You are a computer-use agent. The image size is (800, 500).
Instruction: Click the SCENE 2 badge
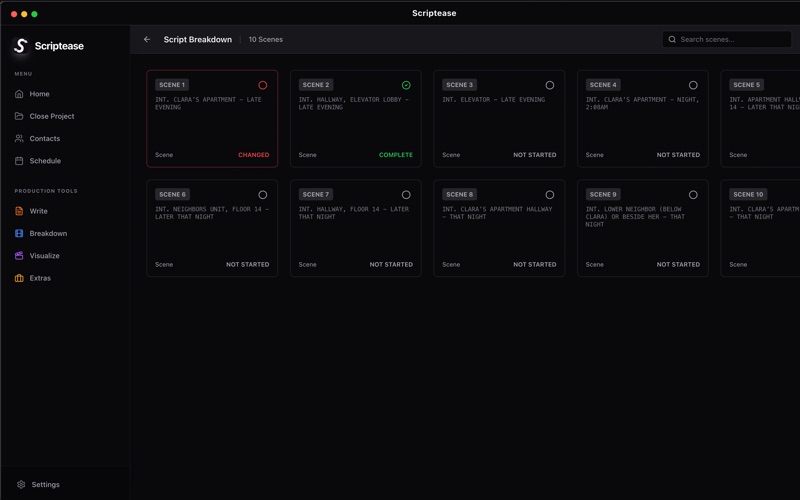point(316,85)
